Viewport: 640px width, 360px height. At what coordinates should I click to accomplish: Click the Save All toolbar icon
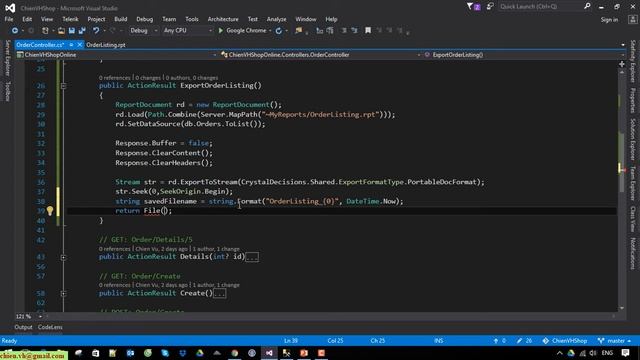[82, 31]
